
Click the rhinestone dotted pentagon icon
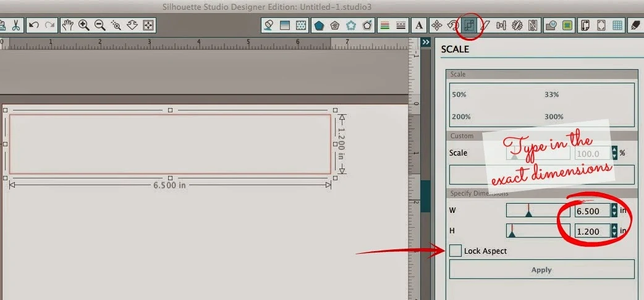[351, 25]
